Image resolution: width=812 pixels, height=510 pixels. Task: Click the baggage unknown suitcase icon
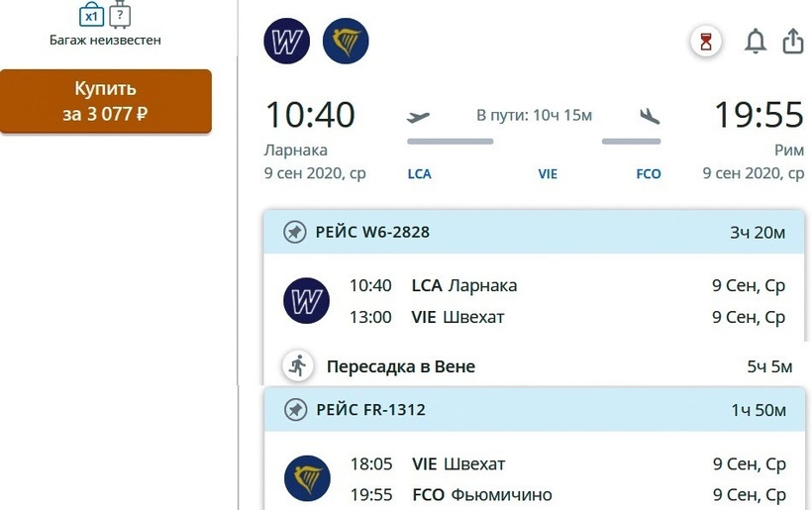click(120, 15)
